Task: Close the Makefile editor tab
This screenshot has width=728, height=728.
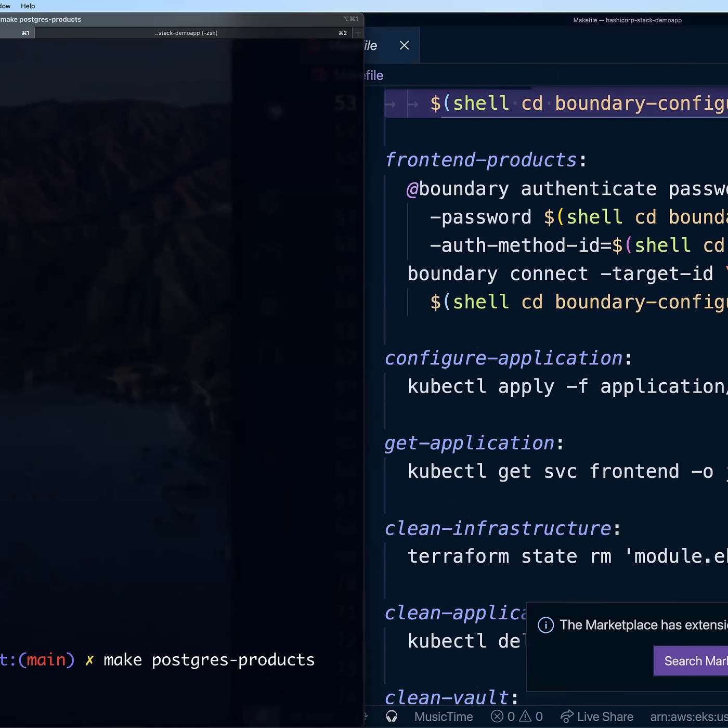Action: [x=404, y=45]
